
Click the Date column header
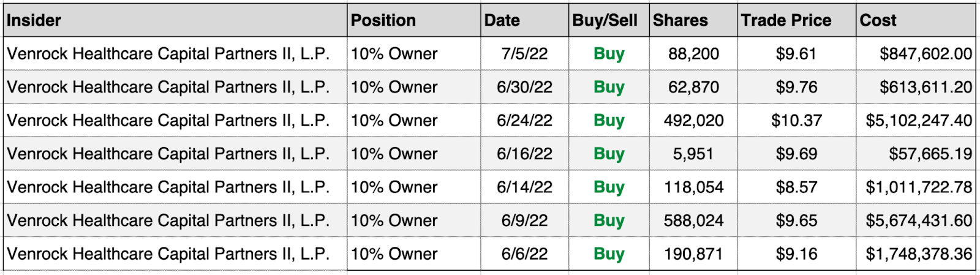pyautogui.click(x=525, y=20)
